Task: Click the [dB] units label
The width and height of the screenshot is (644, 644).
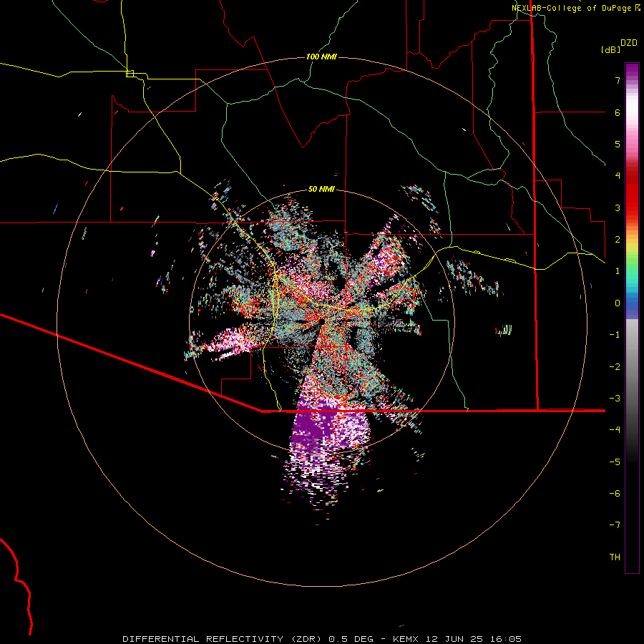Action: point(610,49)
